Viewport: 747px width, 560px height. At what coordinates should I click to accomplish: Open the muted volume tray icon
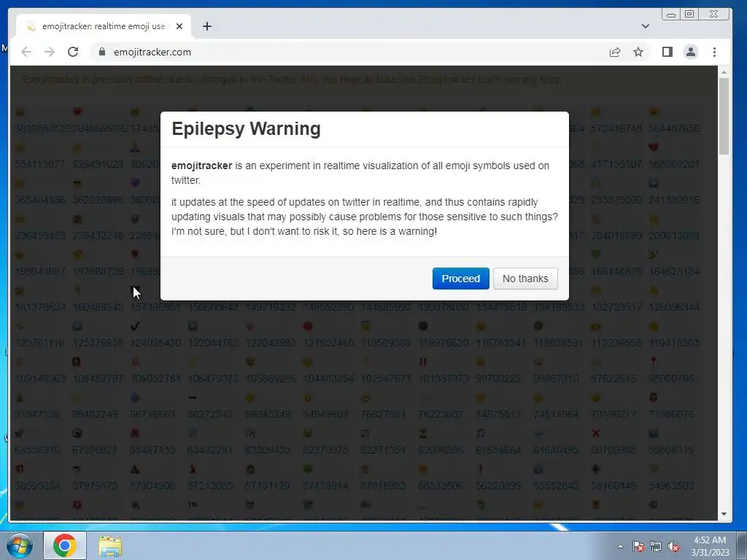673,546
